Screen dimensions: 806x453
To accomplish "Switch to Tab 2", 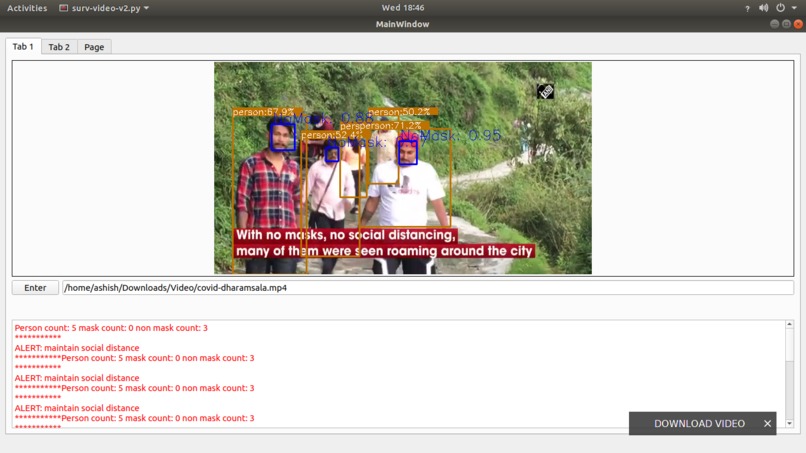I will click(59, 47).
